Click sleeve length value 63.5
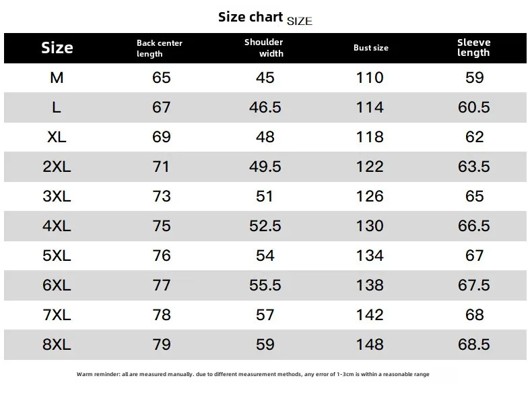This screenshot has width=532, height=397. 474,166
